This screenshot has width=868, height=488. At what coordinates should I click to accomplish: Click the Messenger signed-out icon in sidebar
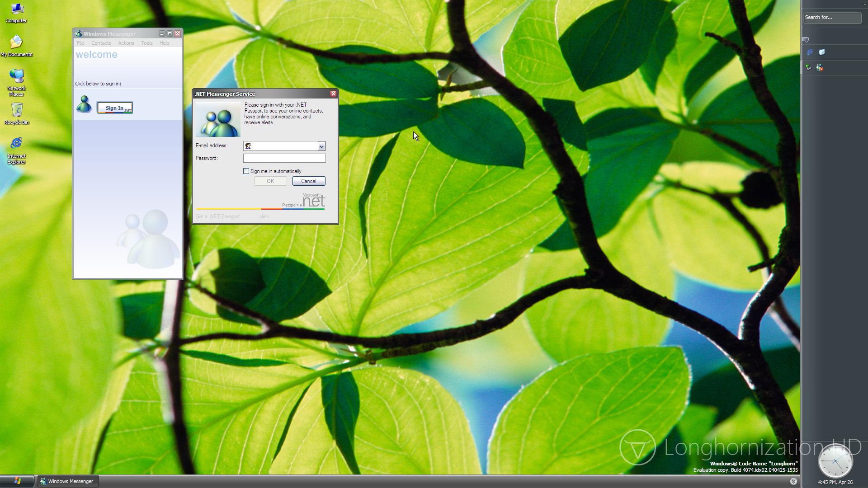pos(820,68)
